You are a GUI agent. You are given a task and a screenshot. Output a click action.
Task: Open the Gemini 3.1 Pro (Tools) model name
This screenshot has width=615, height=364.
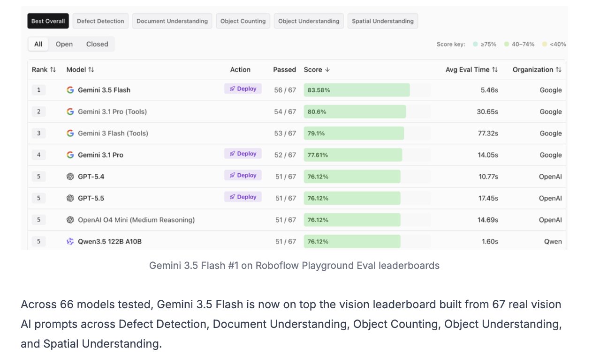pyautogui.click(x=113, y=111)
